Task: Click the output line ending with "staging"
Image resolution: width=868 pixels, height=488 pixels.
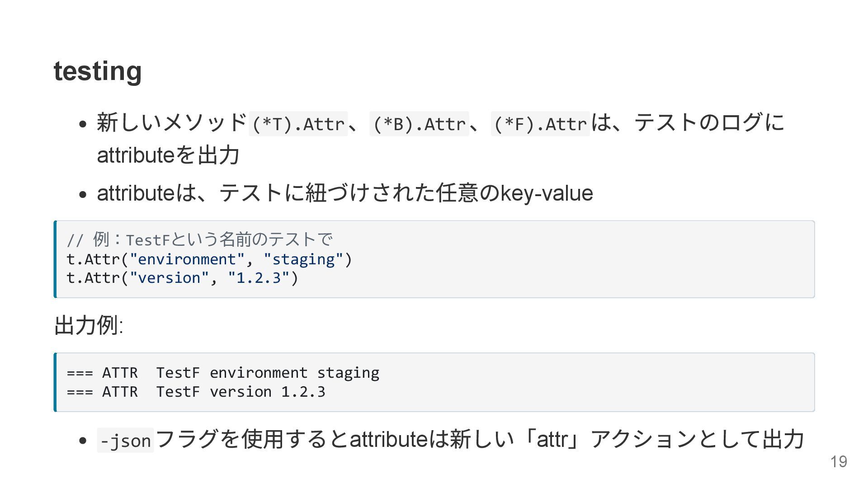Action: click(223, 373)
